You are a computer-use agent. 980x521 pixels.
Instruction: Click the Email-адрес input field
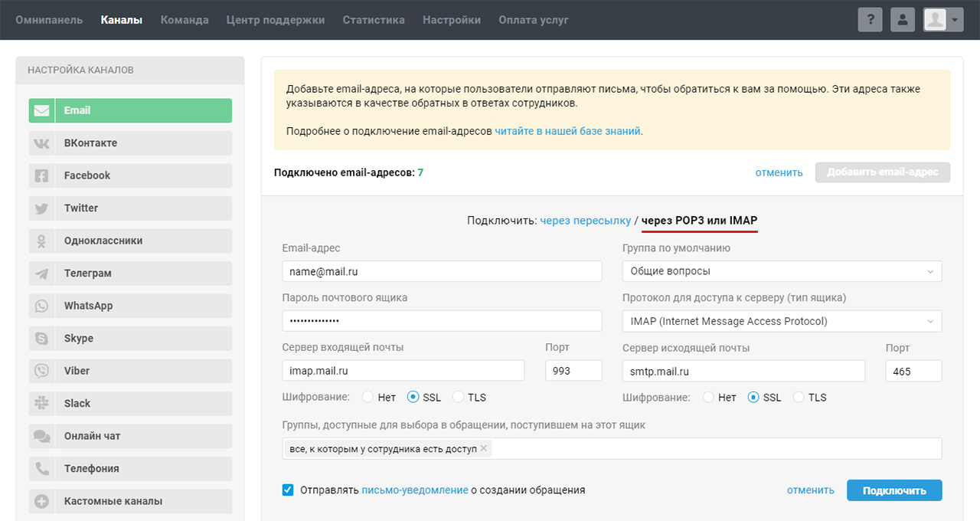(442, 271)
